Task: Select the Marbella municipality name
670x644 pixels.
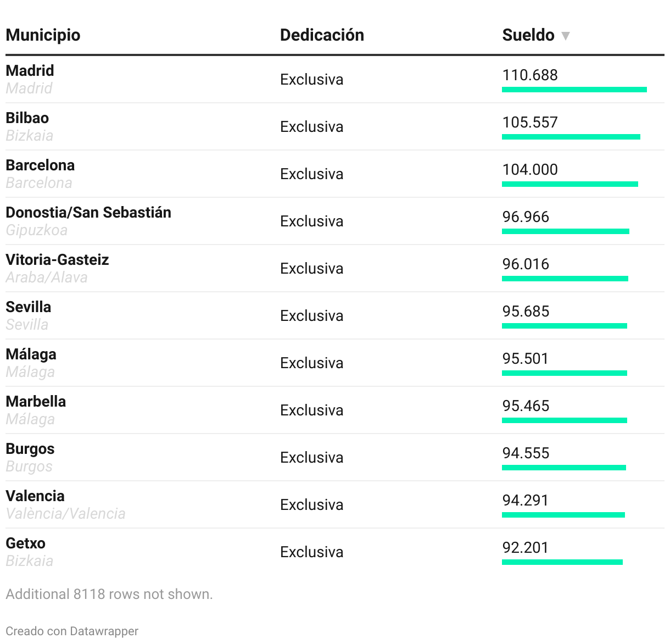Action: coord(36,401)
